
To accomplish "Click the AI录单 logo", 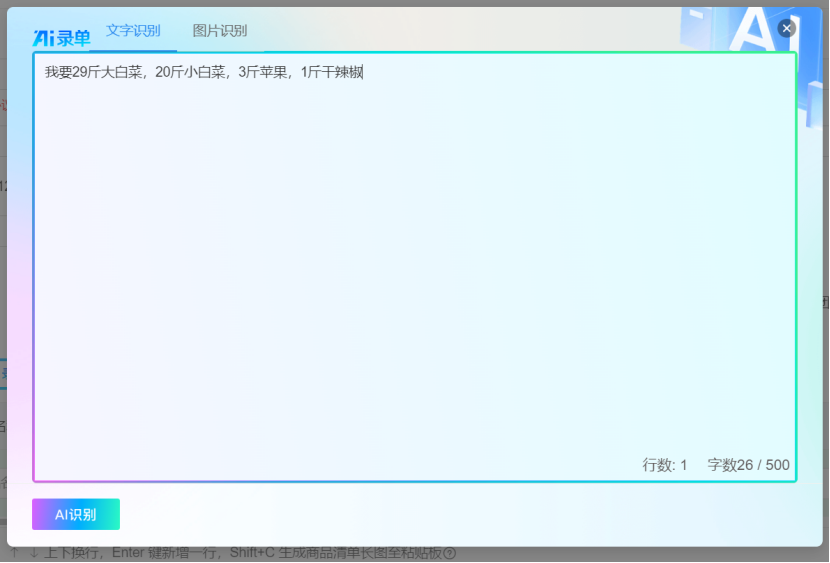I will pos(61,38).
